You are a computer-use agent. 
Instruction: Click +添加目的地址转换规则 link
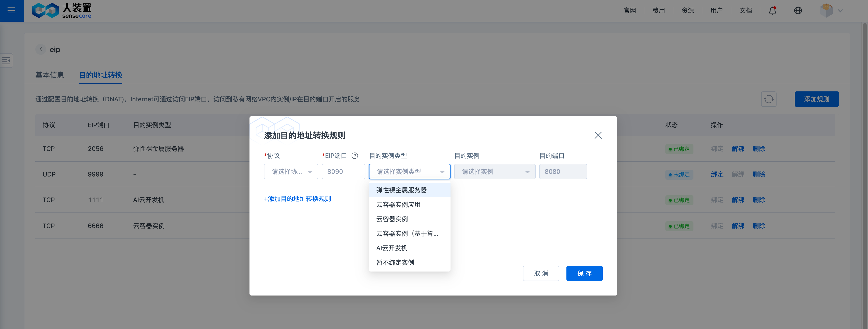297,199
